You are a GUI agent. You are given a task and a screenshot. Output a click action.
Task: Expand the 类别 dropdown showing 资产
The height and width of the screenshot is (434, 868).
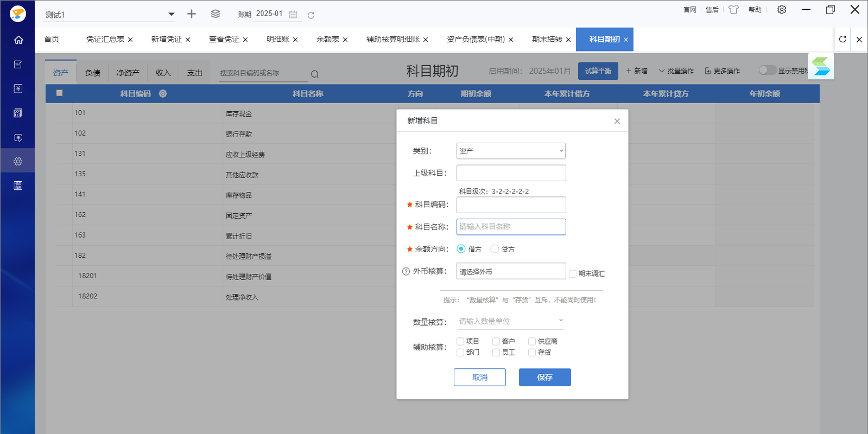[511, 151]
